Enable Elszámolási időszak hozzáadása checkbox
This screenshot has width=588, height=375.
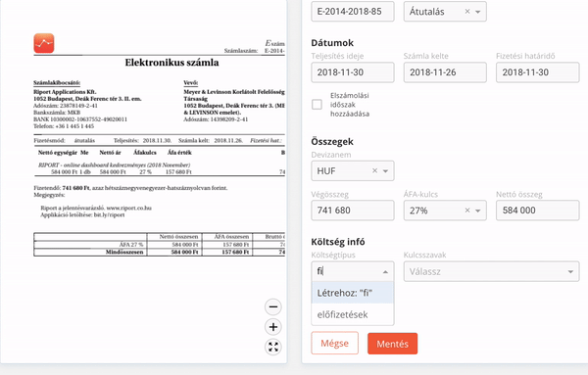[317, 104]
